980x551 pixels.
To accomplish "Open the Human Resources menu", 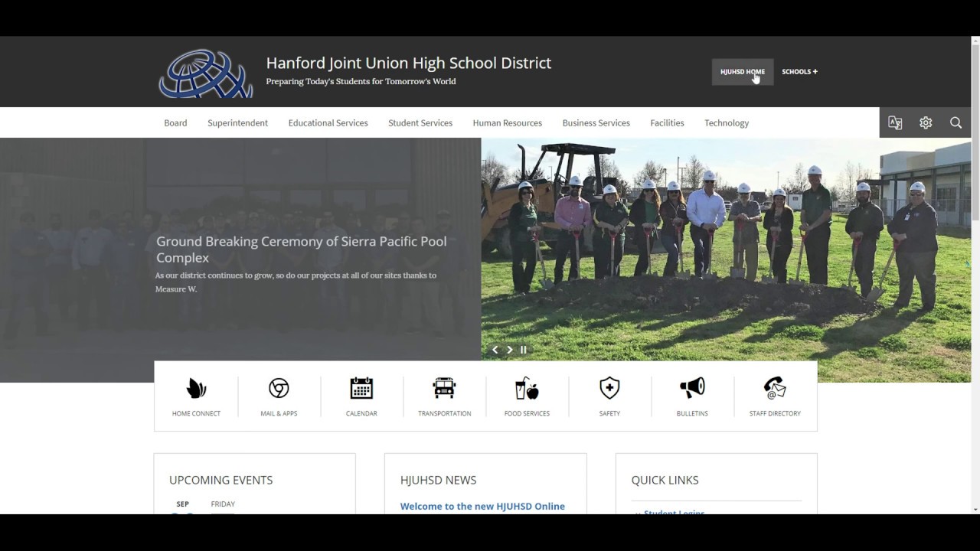I will pos(508,122).
